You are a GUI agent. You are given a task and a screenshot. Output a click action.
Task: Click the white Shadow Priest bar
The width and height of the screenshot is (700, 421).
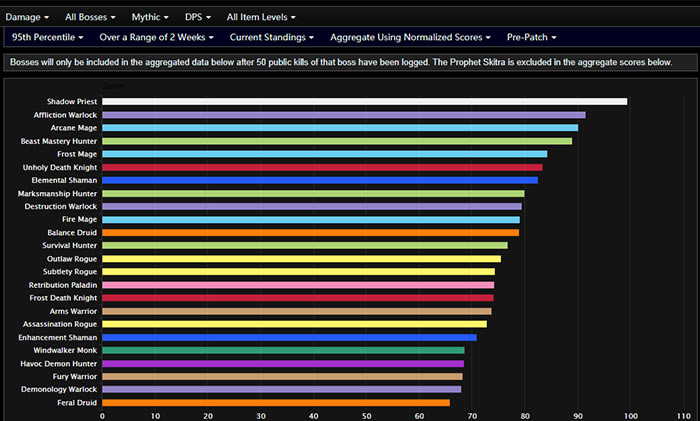(x=364, y=102)
